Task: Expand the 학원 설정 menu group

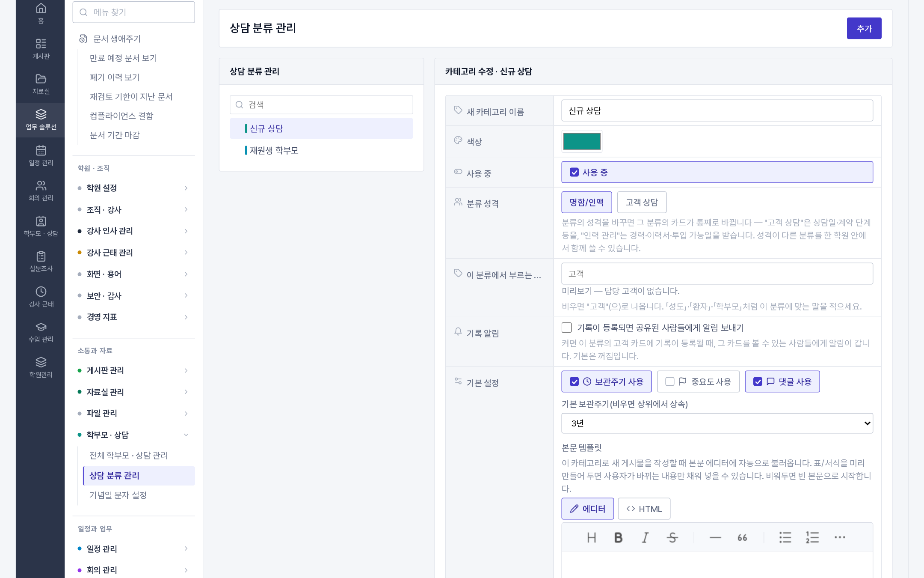Action: [133, 188]
